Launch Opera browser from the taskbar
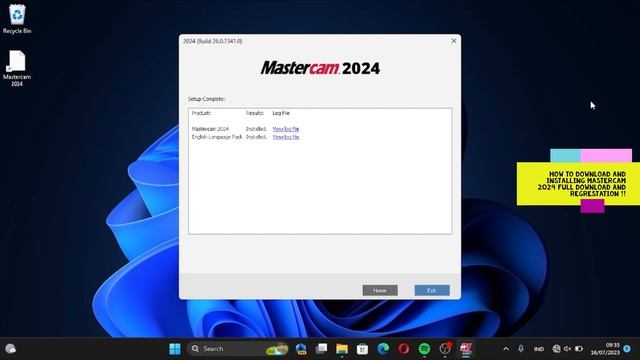The height and width of the screenshot is (360, 640). (x=404, y=349)
